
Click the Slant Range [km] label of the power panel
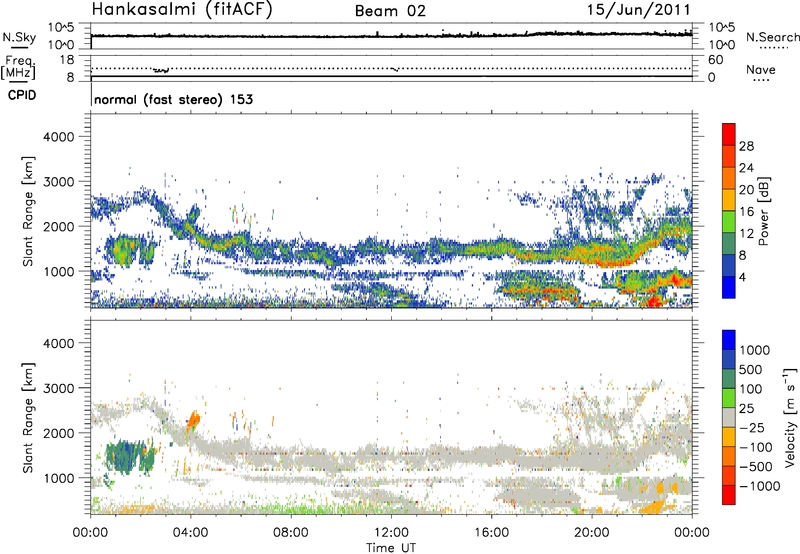point(29,211)
